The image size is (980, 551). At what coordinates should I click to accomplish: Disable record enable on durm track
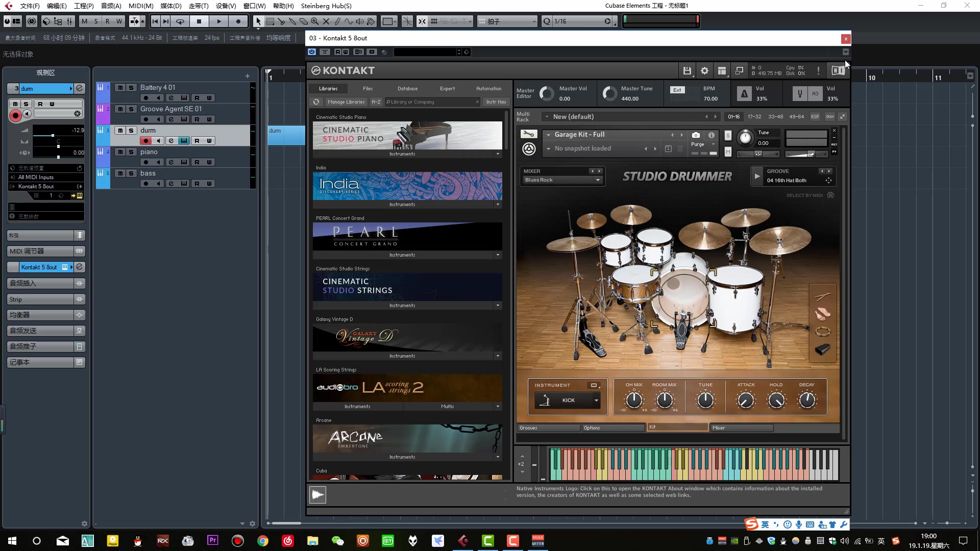(146, 141)
